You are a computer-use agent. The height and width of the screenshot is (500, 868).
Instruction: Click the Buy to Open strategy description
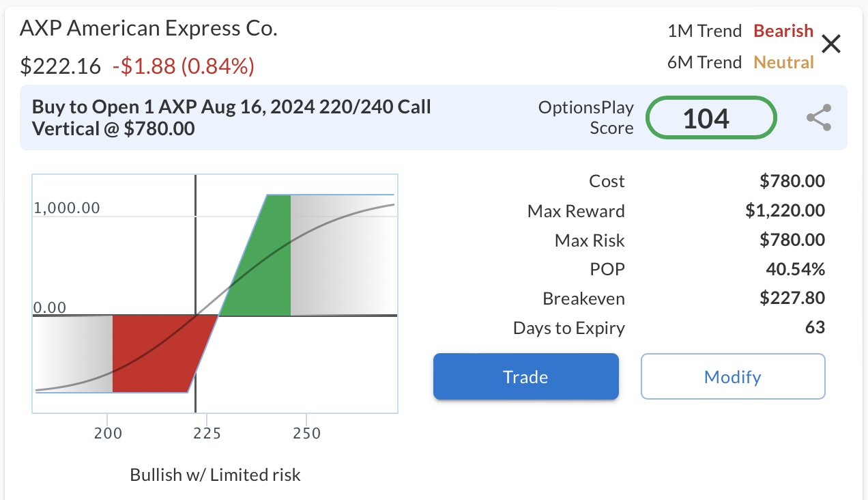pos(232,117)
